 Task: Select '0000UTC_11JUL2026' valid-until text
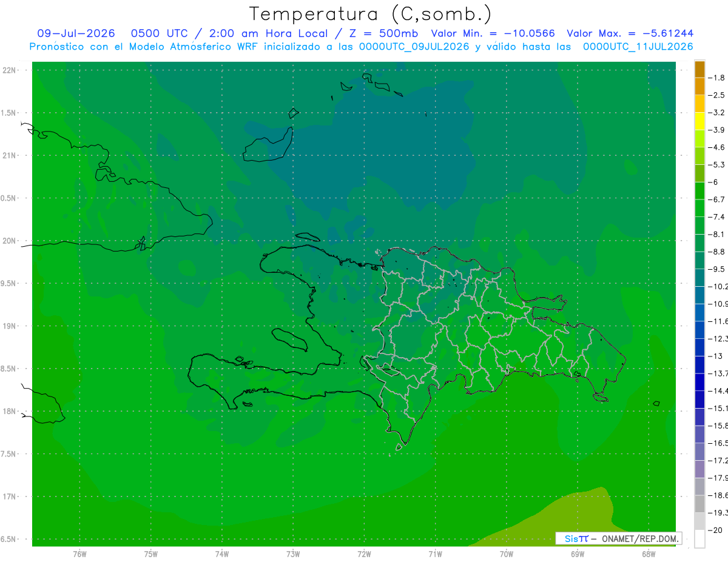point(638,47)
